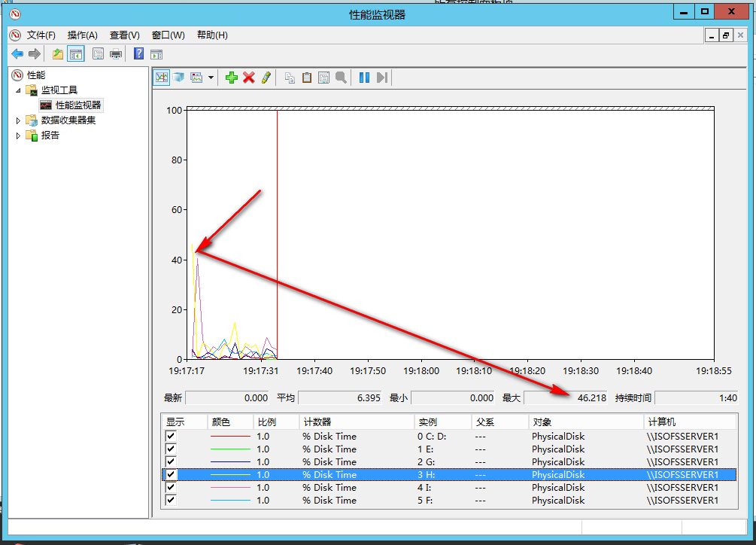Click the 平均 value field 6.395

pyautogui.click(x=340, y=398)
